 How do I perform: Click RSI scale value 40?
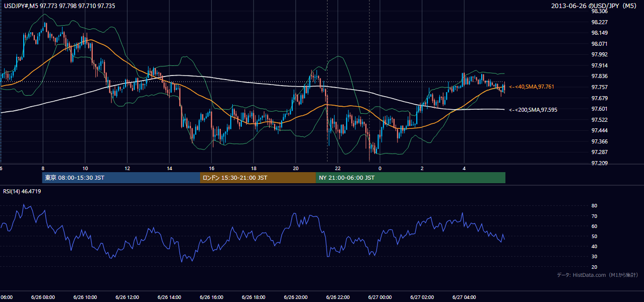pos(595,246)
